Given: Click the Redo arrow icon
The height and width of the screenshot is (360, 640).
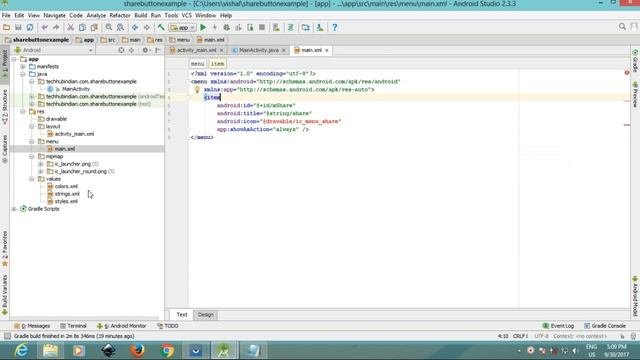Looking at the screenshot, I should coord(56,27).
